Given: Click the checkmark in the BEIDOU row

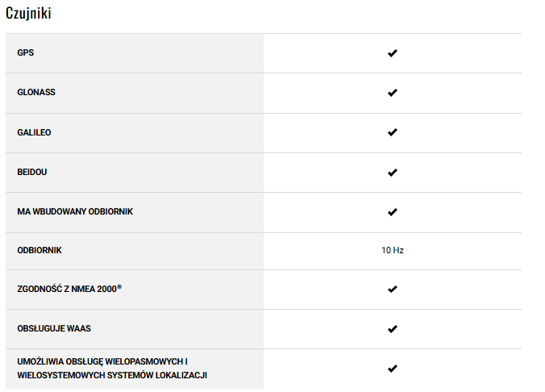Looking at the screenshot, I should [x=393, y=173].
